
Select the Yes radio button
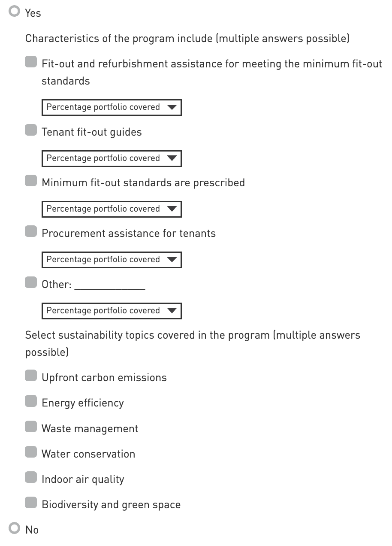pyautogui.click(x=15, y=12)
